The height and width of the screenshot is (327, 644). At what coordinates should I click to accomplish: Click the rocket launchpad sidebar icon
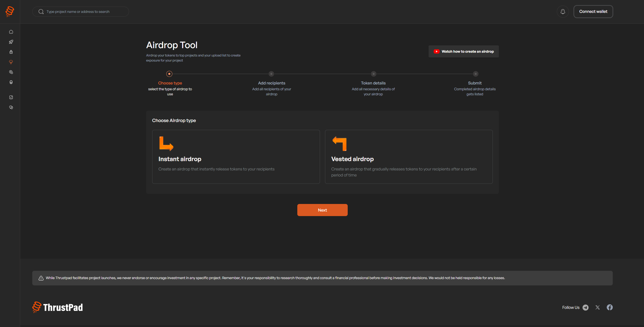[x=11, y=42]
